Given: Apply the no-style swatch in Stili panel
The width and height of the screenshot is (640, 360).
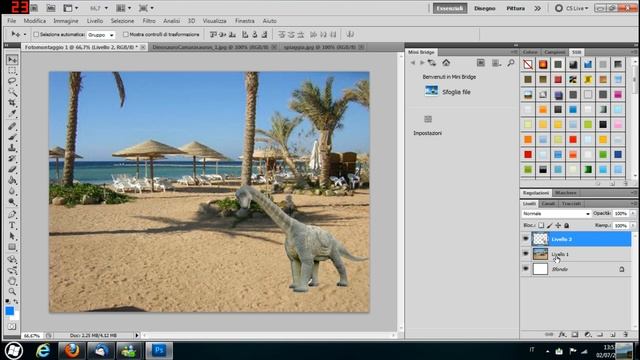Looking at the screenshot, I should click(x=528, y=64).
